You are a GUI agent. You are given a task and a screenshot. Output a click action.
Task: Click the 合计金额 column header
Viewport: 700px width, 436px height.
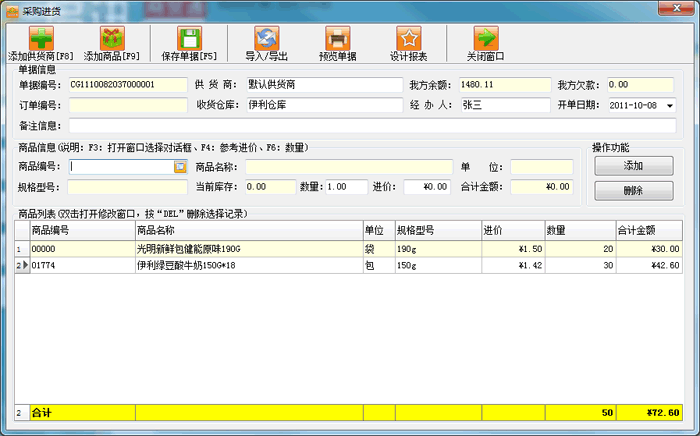pyautogui.click(x=648, y=230)
